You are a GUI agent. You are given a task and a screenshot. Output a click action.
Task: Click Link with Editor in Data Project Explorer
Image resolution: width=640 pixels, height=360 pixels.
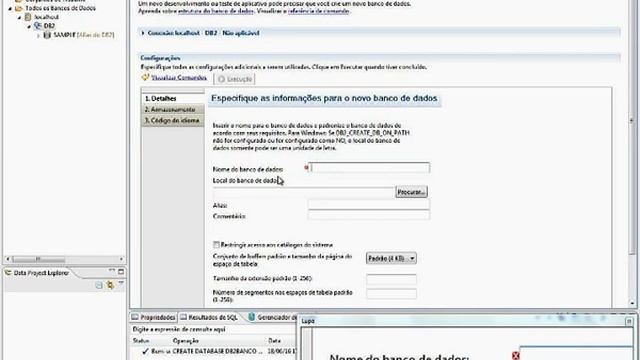(x=110, y=285)
